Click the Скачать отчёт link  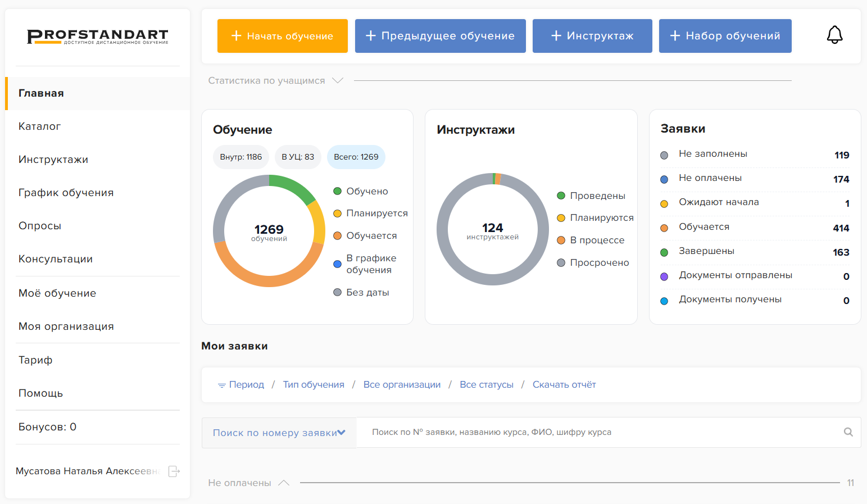564,385
